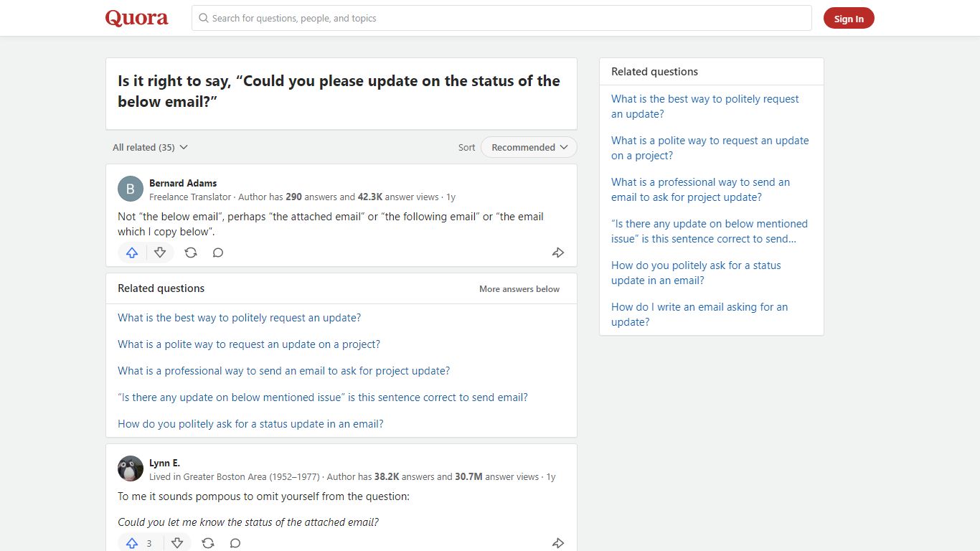Select Bernard Adams' answer text 'Not the below email'
This screenshot has height=551, width=980.
coord(331,224)
